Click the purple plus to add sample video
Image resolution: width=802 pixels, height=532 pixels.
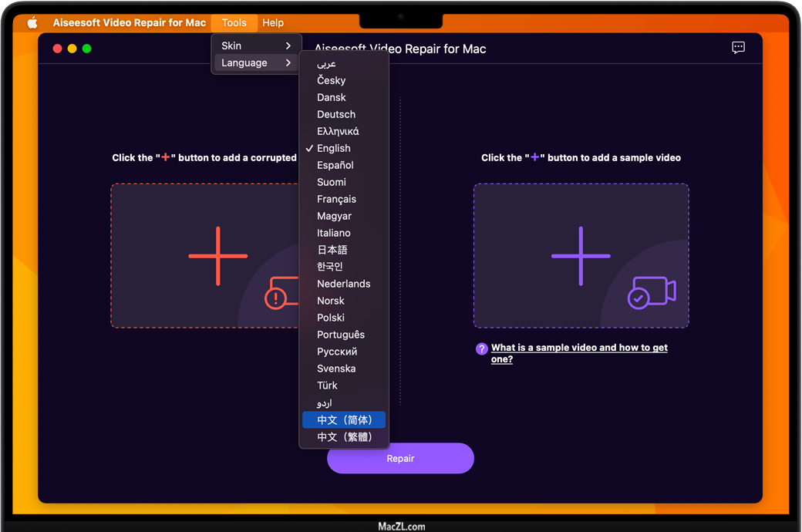pos(581,256)
